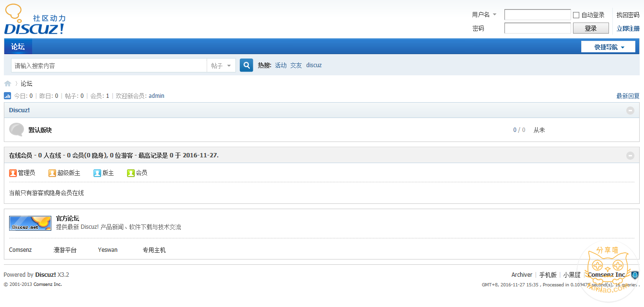
Task: Select the 论坛 navigation tab
Action: (x=18, y=47)
